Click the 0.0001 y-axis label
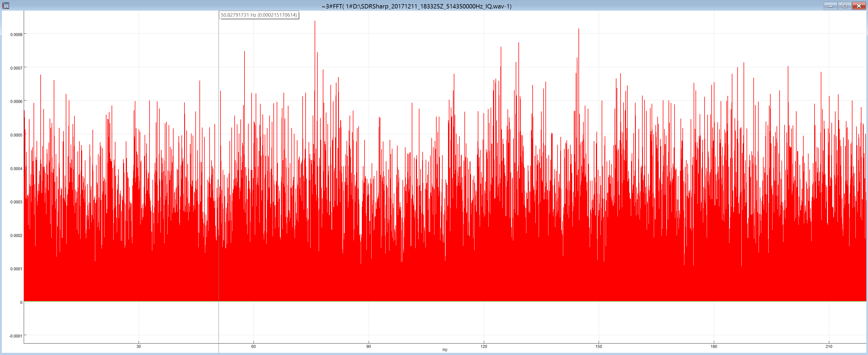The image size is (868, 355). 16,269
